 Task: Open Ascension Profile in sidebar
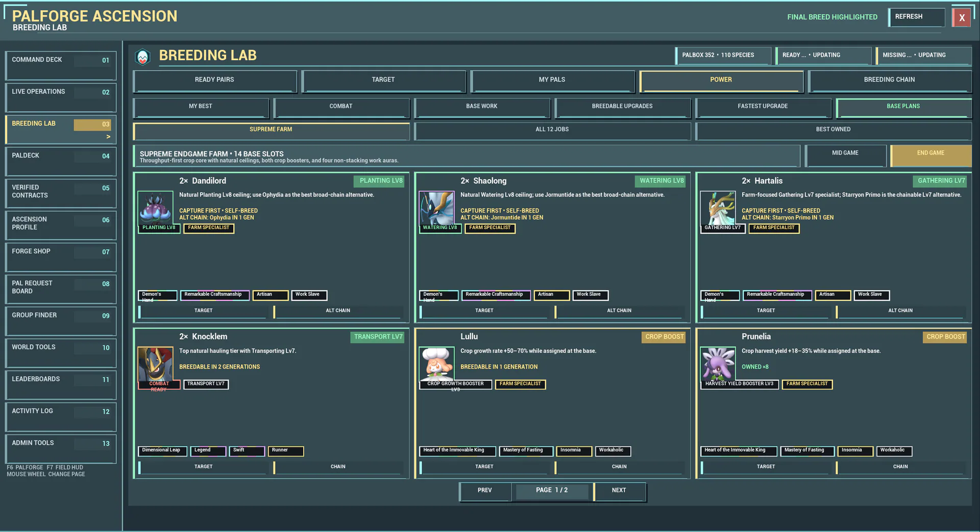point(61,225)
